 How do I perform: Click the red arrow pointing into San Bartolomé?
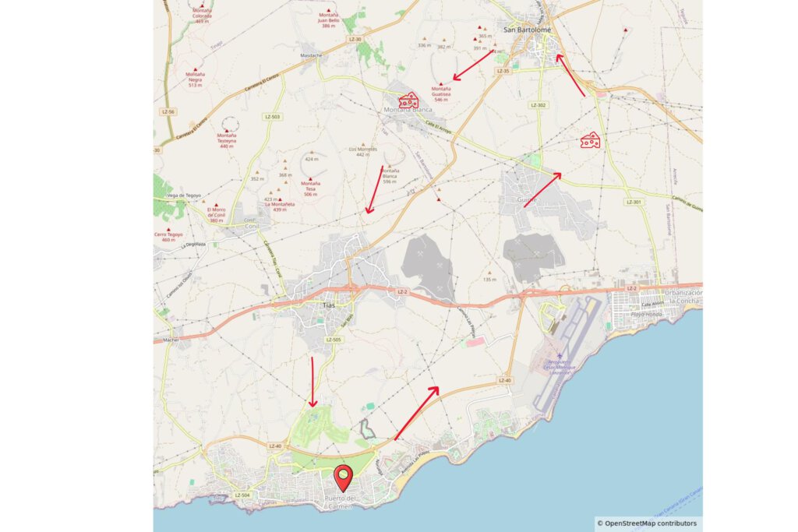(x=570, y=76)
